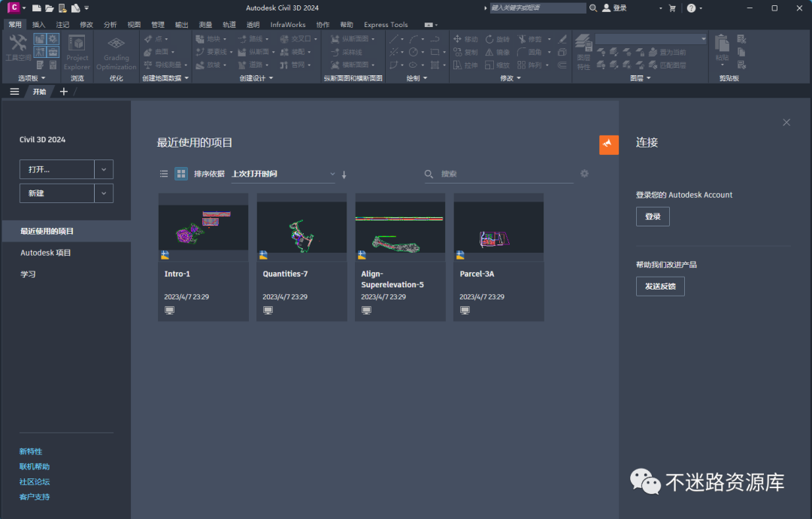
Task: Toggle sort direction arrow
Action: 344,175
